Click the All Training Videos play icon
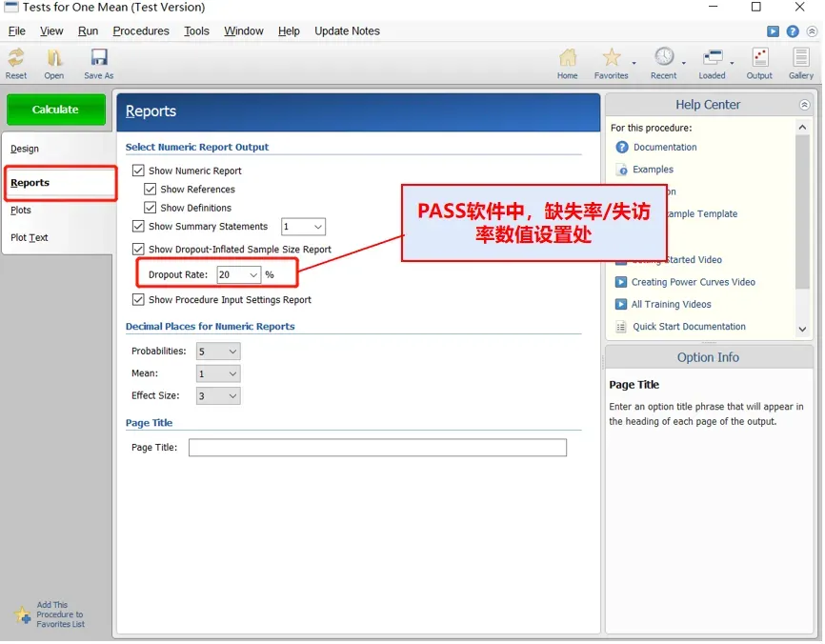825x644 pixels. (622, 305)
